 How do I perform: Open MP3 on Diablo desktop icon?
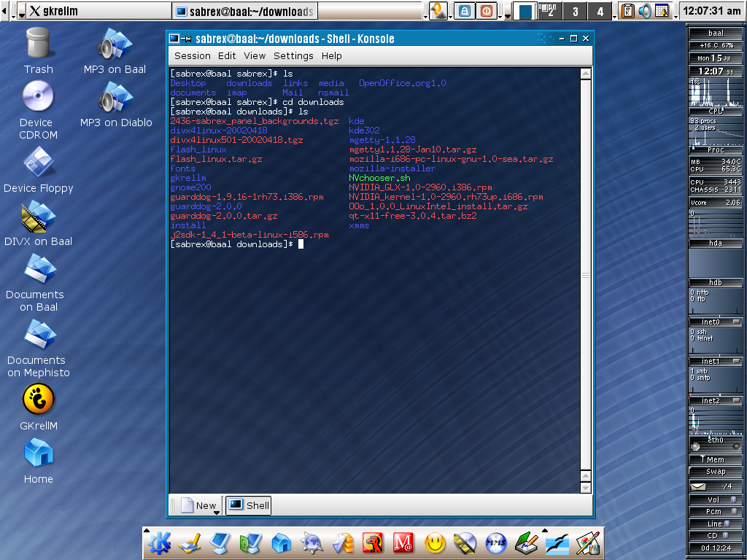(116, 104)
